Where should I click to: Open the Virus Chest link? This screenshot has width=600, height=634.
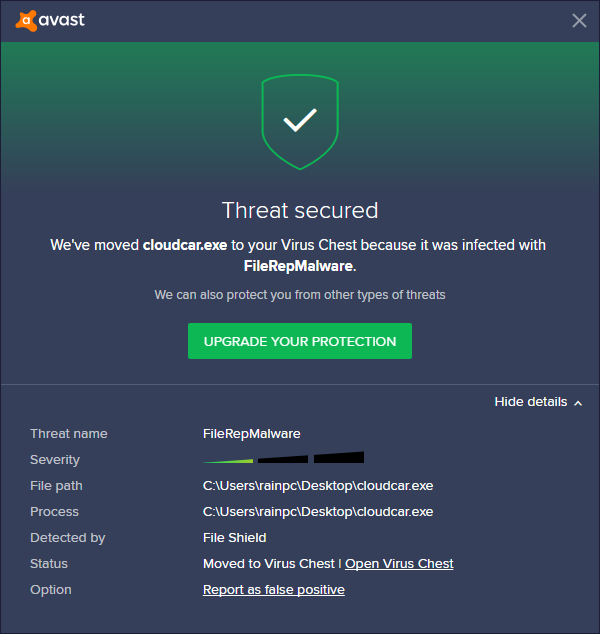point(399,564)
